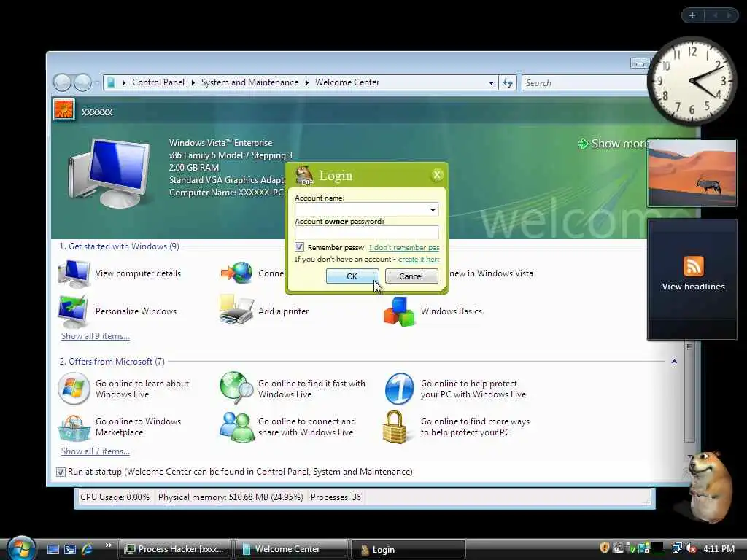Toggle the Run at startup checkbox
Viewport: 747px width, 560px height.
(x=61, y=472)
